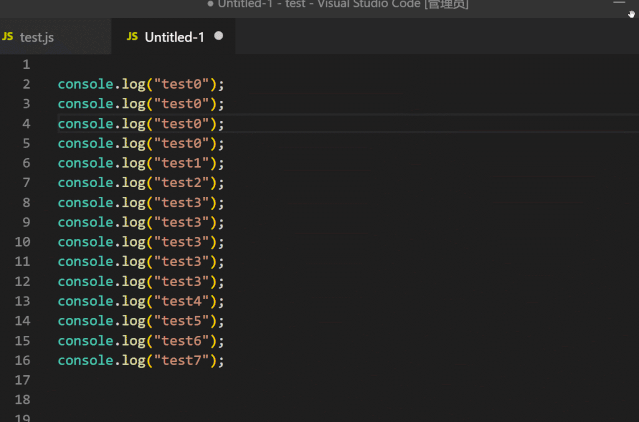
Task: Click the log method on line 4
Action: click(x=134, y=124)
